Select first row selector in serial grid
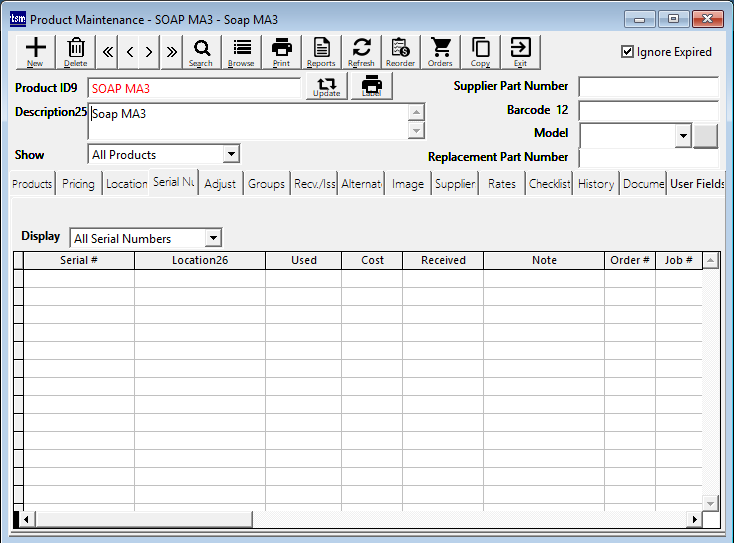 click(x=18, y=278)
